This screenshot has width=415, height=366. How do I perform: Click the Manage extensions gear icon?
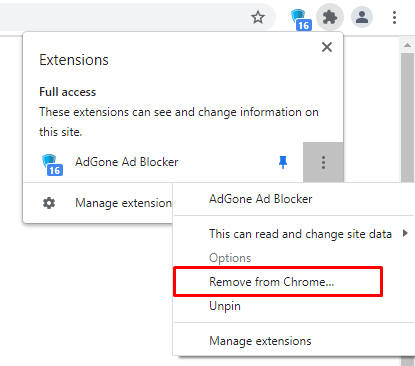coord(49,203)
